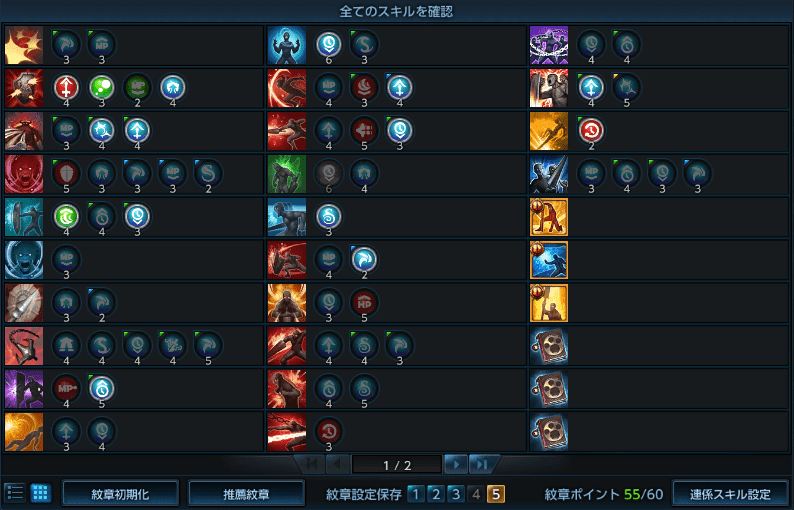This screenshot has width=794, height=510.
Task: Select the red demon face skill icon
Action: [24, 174]
